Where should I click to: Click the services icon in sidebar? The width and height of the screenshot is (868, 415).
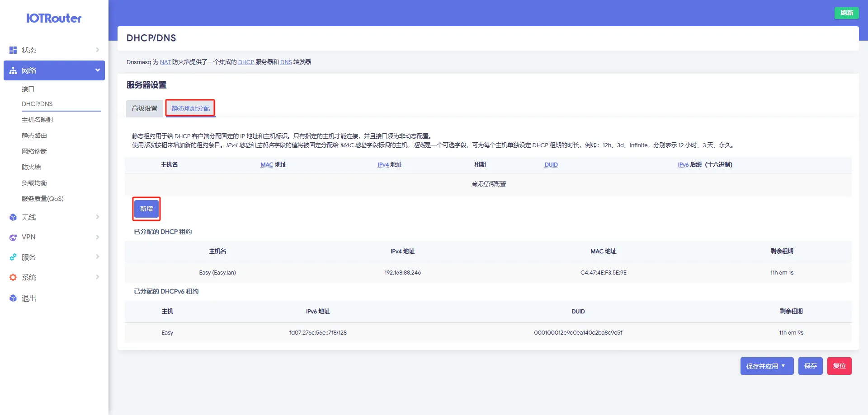13,257
